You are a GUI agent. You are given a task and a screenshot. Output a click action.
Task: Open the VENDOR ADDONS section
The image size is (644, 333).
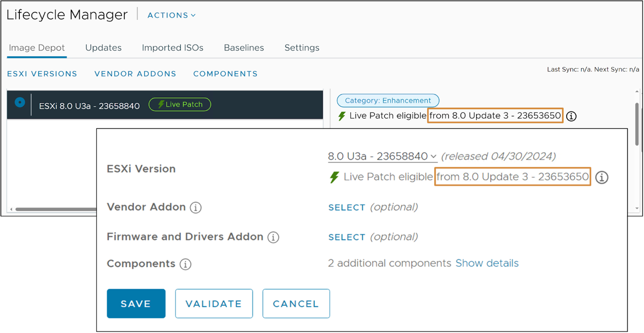click(135, 74)
